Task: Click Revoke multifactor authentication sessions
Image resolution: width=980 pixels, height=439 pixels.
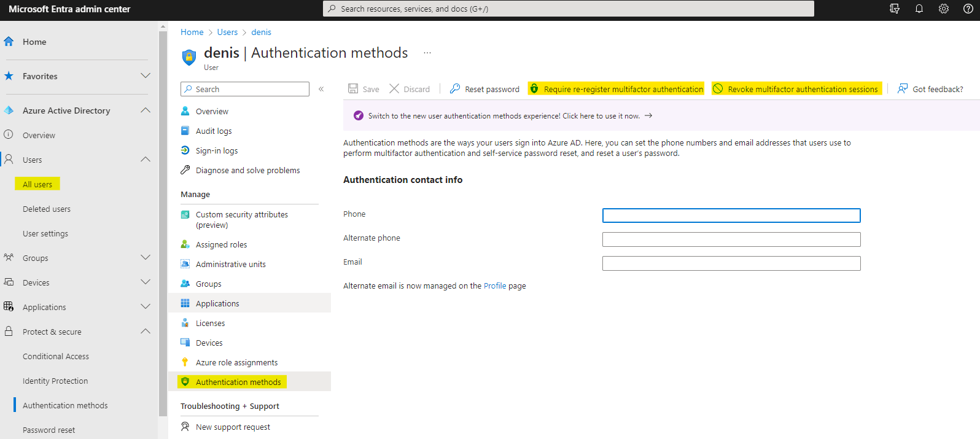Action: [796, 89]
